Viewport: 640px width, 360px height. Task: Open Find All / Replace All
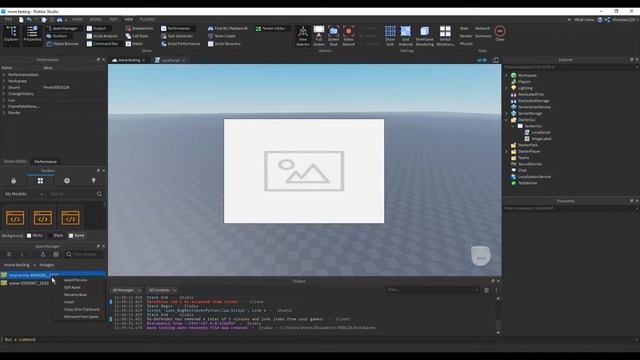point(228,29)
